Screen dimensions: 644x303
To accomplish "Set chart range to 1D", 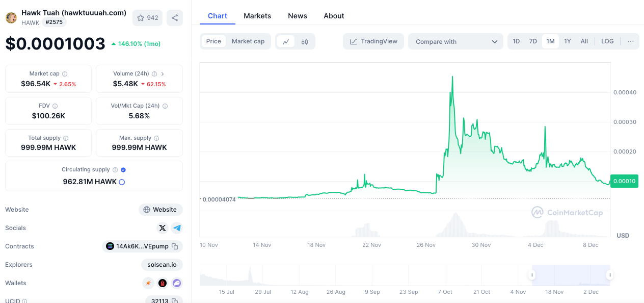I will pyautogui.click(x=516, y=41).
